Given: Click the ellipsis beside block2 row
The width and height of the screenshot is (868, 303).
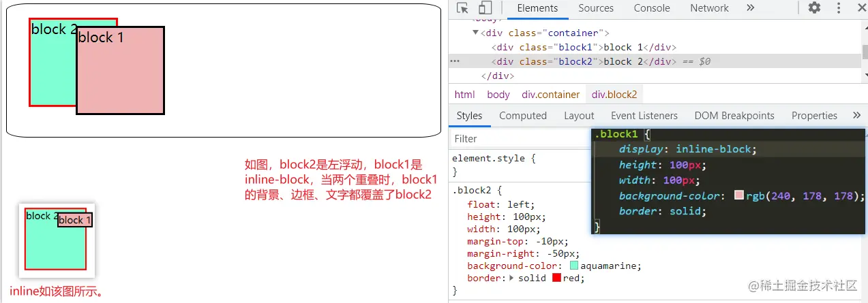Looking at the screenshot, I should [x=454, y=61].
